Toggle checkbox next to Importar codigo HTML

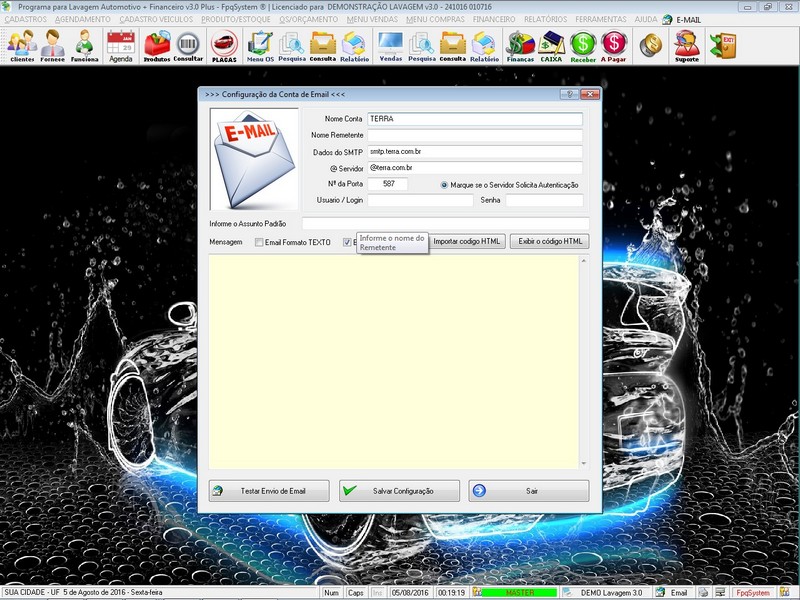tap(347, 242)
